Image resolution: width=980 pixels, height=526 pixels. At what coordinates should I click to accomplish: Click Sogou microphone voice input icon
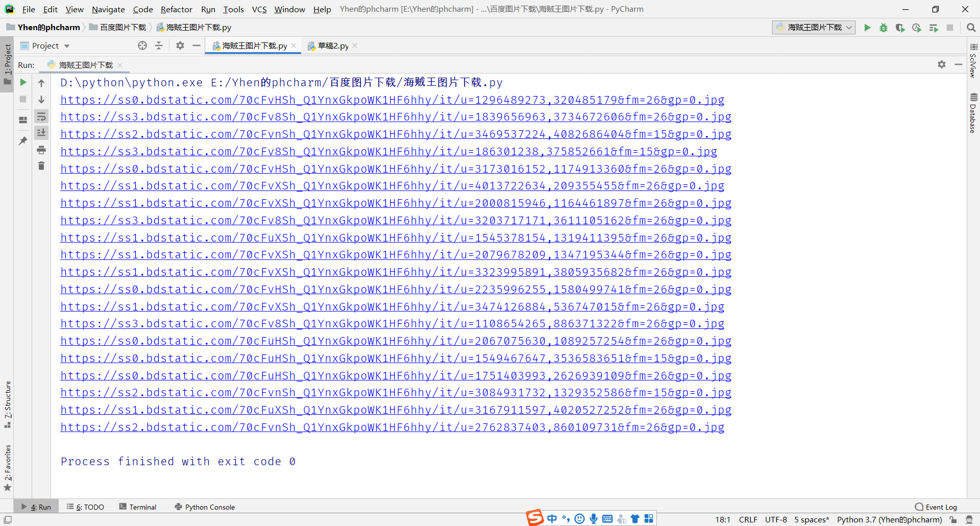coord(594,519)
